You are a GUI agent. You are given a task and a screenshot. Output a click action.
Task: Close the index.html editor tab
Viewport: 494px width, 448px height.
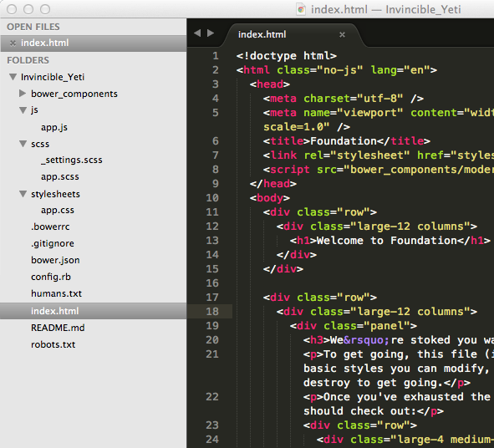click(342, 34)
